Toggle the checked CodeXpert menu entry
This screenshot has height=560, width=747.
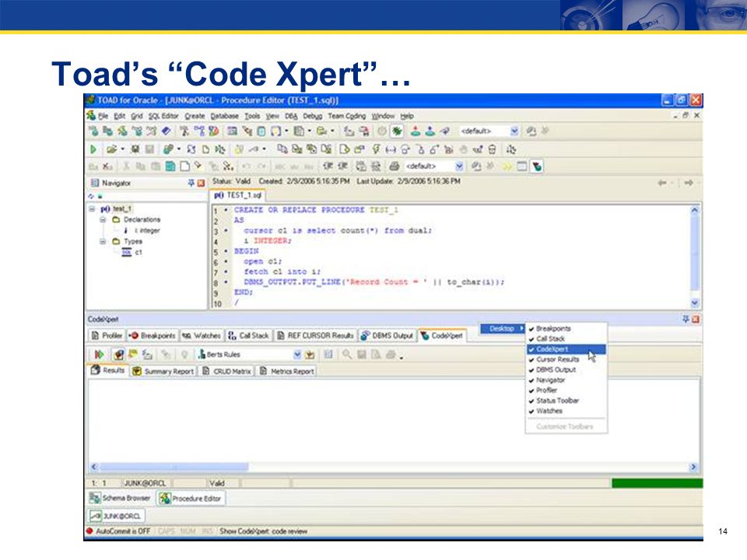566,349
